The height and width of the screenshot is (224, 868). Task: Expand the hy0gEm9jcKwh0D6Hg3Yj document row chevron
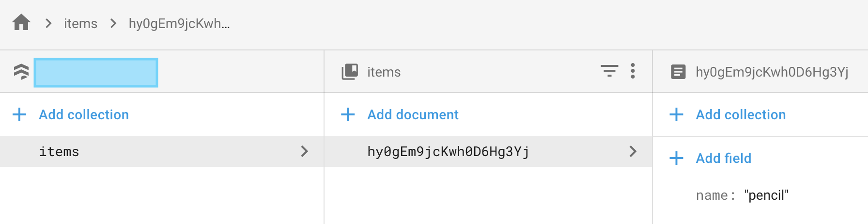[x=633, y=152]
